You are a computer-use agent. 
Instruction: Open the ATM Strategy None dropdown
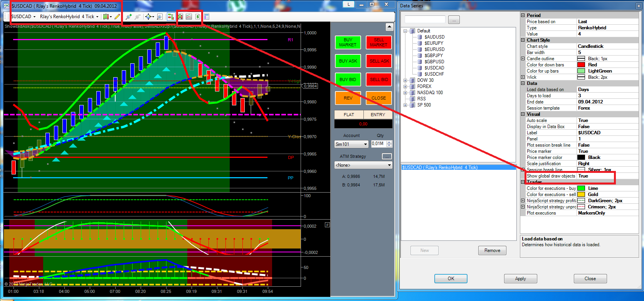[363, 165]
